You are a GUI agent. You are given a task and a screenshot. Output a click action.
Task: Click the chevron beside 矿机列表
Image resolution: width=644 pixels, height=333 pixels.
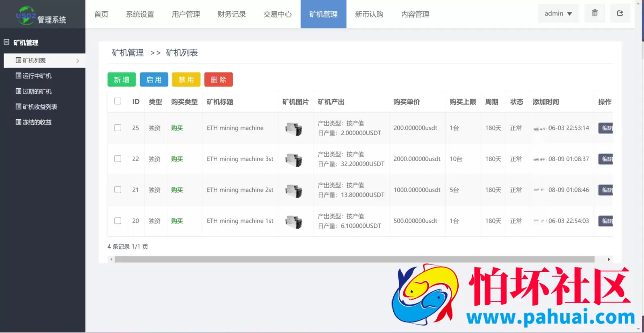pos(78,61)
